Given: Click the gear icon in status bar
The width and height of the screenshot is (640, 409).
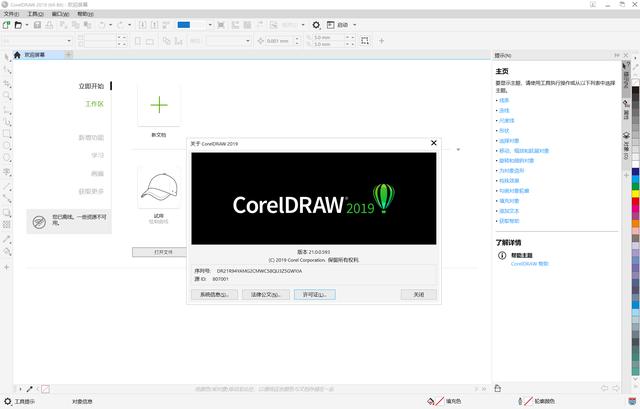Looking at the screenshot, I should point(8,402).
